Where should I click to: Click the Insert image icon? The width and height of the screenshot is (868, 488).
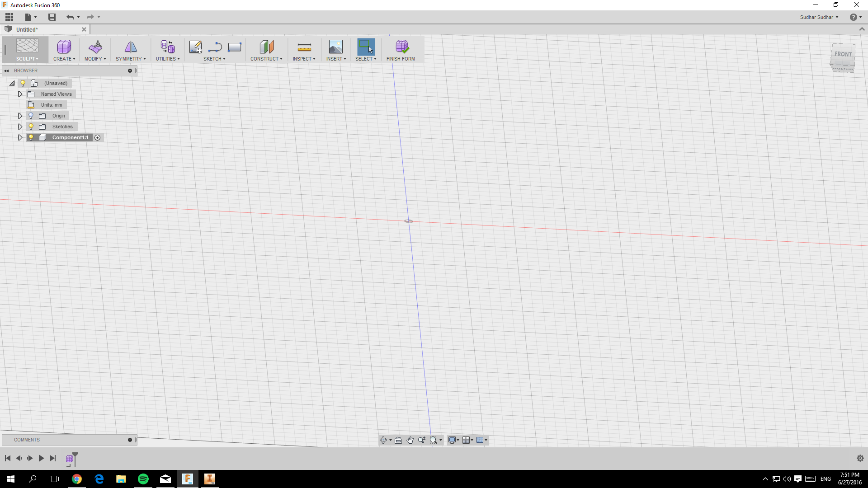click(336, 47)
